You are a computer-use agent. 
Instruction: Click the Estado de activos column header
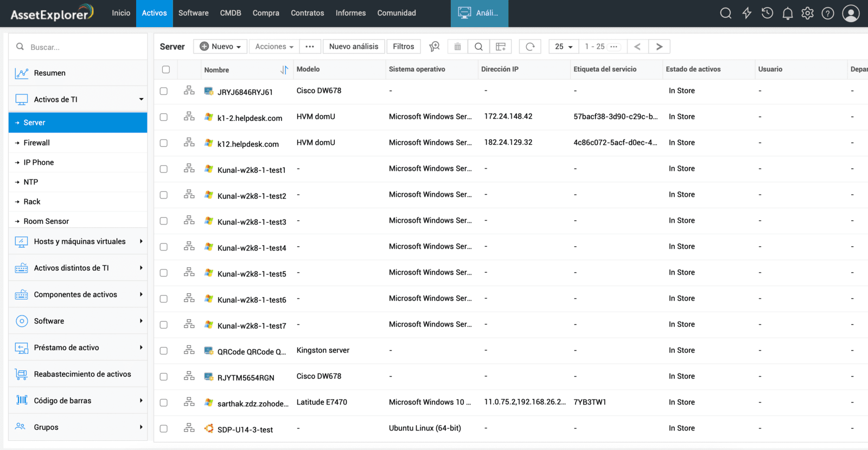pos(693,69)
